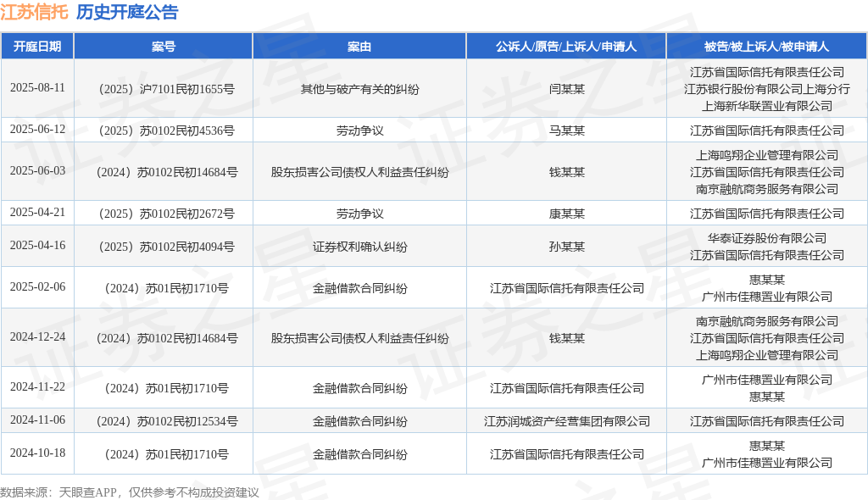Select the 被告/被上诉人/被申请人 column header
Image resolution: width=868 pixels, height=500 pixels.
[766, 47]
